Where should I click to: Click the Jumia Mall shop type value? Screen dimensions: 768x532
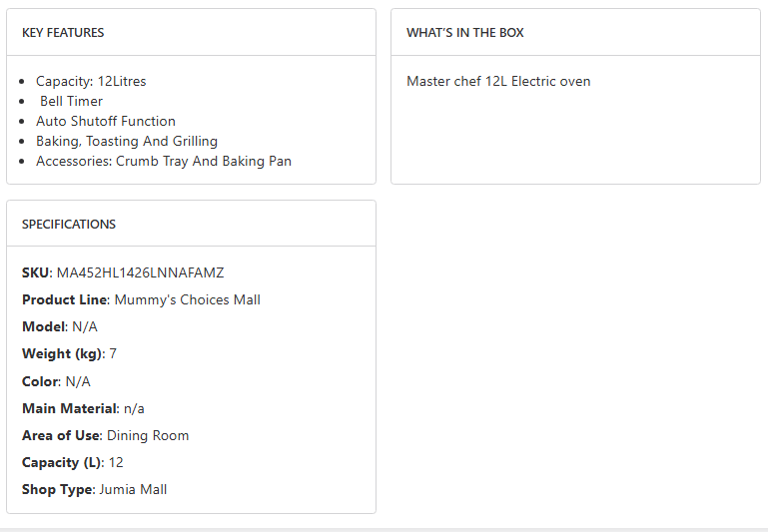tap(133, 489)
